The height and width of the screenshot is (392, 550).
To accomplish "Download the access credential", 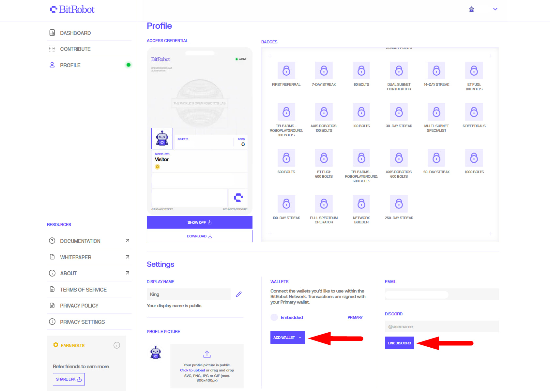I will (200, 236).
